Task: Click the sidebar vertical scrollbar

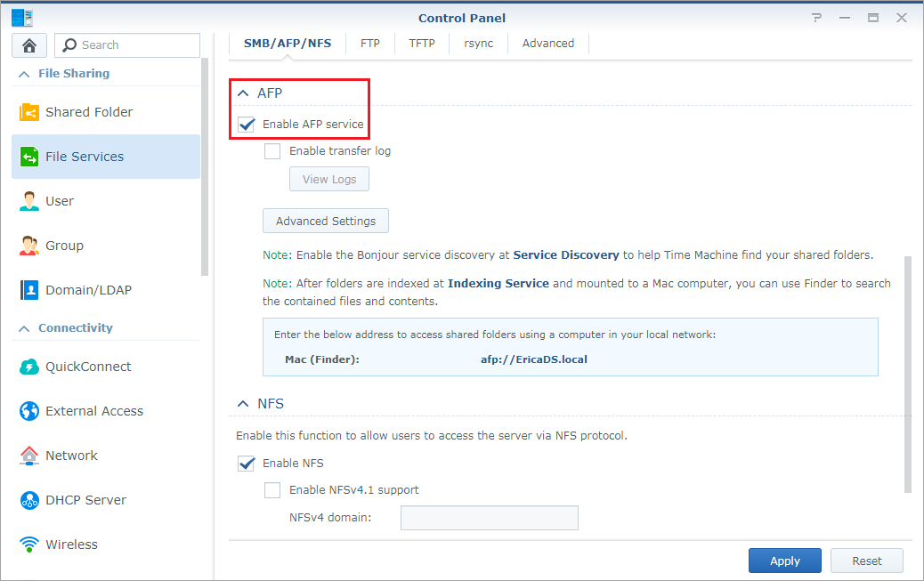Action: tap(205, 166)
